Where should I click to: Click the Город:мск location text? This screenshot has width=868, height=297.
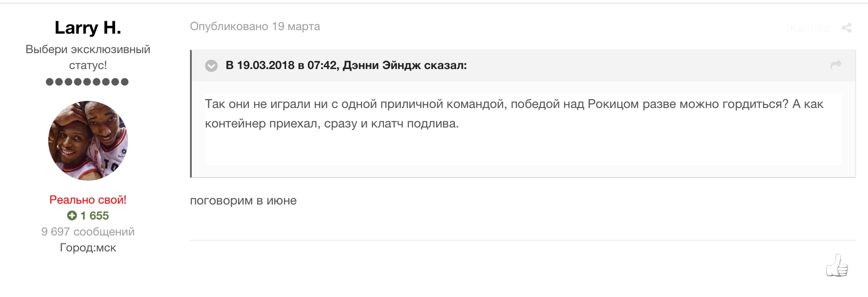pos(88,247)
